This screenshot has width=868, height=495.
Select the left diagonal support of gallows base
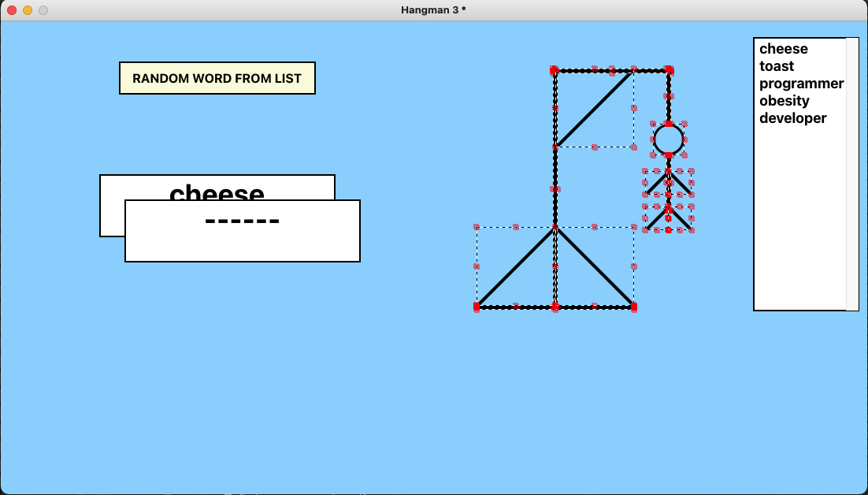(515, 267)
